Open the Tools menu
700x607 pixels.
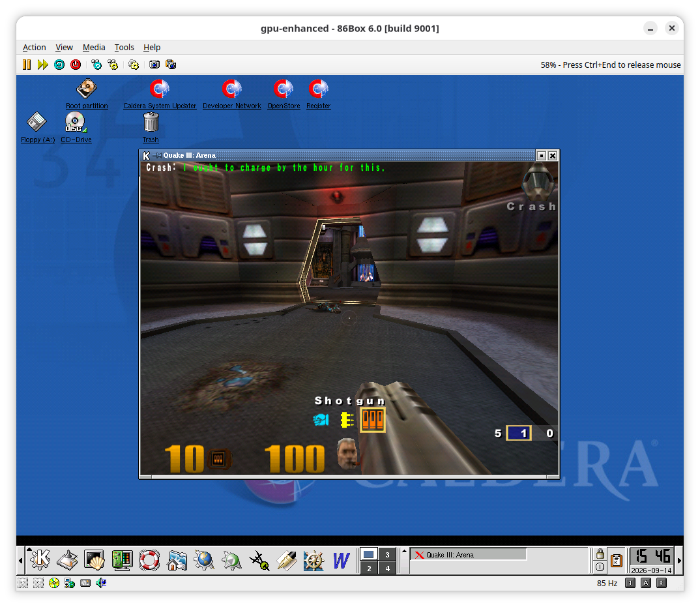tap(124, 48)
